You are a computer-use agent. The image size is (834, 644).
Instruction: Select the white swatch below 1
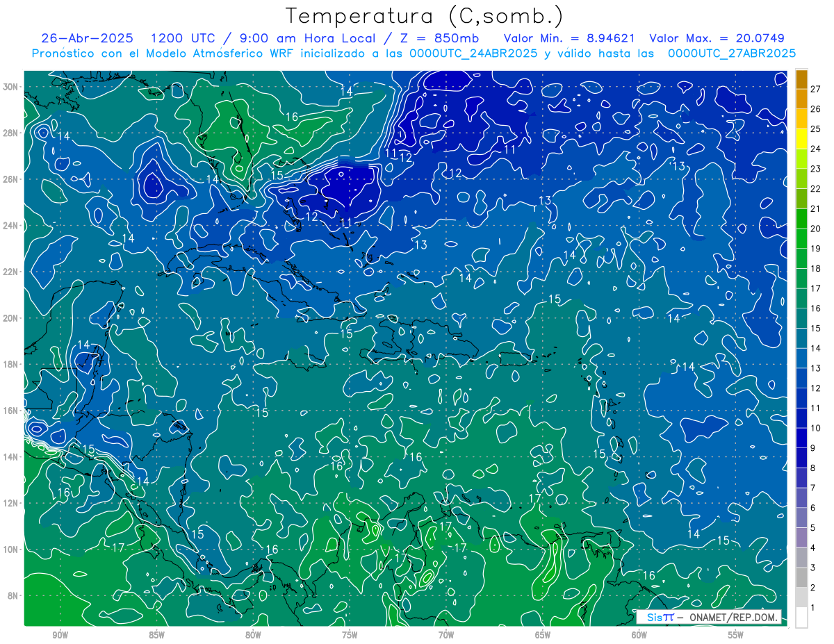802,618
